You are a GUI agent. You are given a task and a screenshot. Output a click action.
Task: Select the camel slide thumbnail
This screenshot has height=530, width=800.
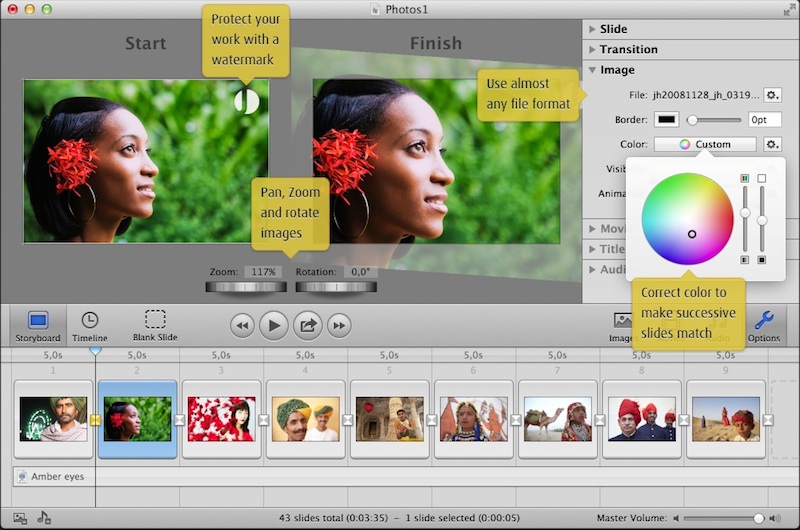pos(557,419)
